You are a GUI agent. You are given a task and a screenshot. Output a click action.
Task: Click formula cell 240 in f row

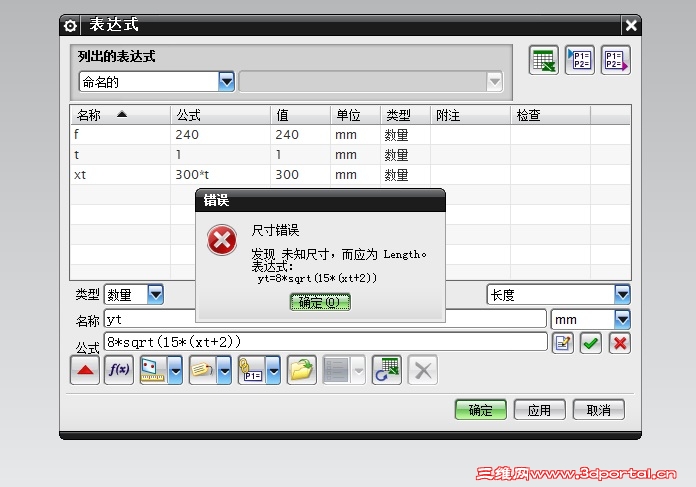tap(221, 135)
